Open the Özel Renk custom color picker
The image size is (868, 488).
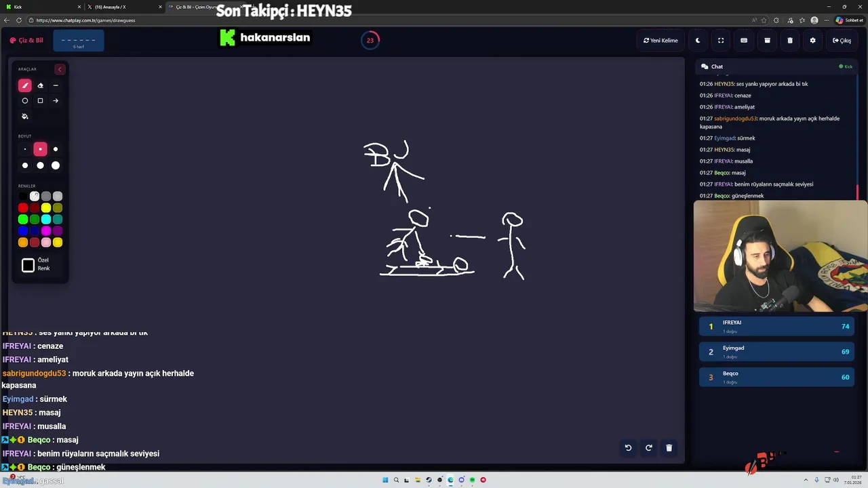point(28,265)
